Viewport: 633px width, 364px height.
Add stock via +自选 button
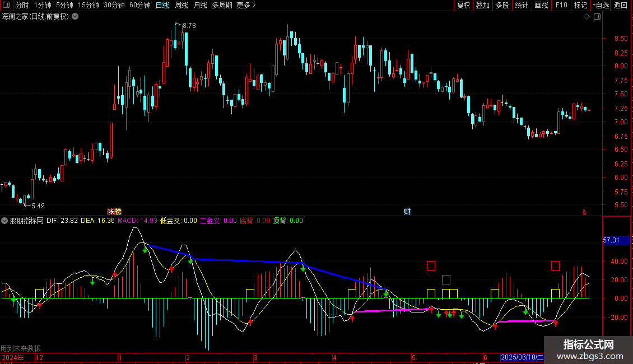pos(600,6)
